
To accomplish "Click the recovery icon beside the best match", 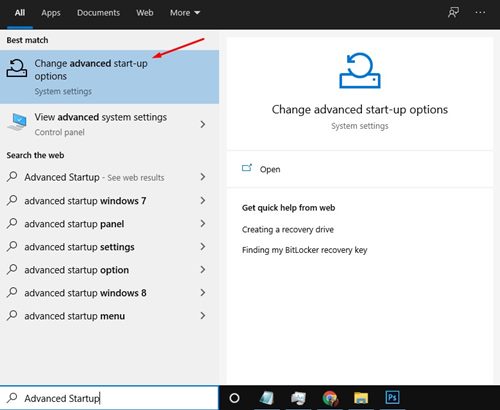I will point(17,68).
